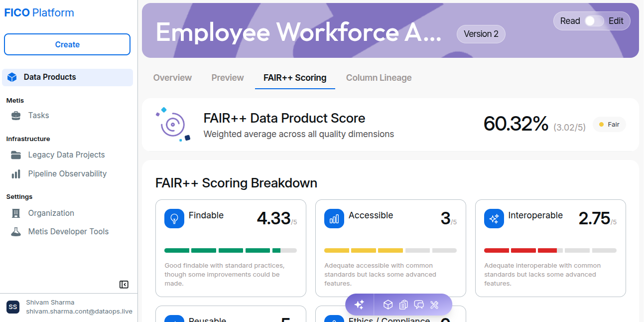The height and width of the screenshot is (322, 644).
Task: Open the Column Lineage tab
Action: point(379,78)
